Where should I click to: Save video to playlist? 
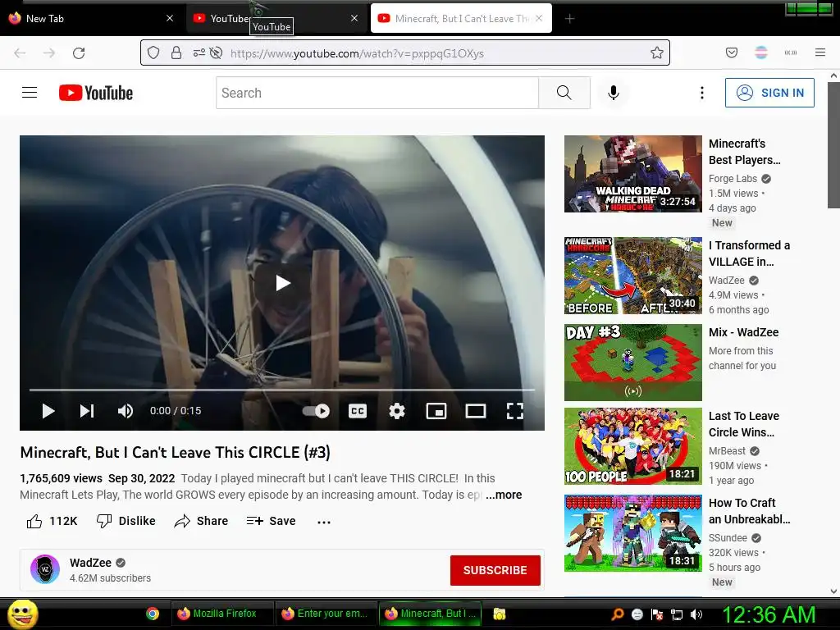pos(271,521)
